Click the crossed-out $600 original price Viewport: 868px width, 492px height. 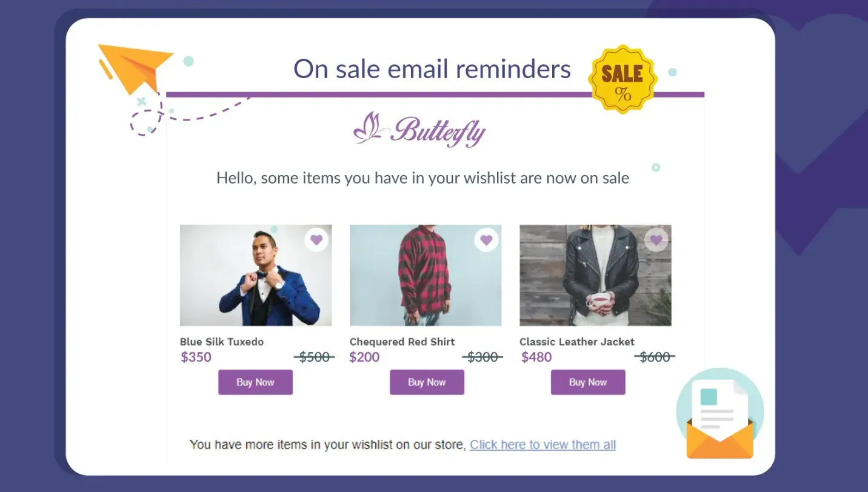[x=655, y=357]
